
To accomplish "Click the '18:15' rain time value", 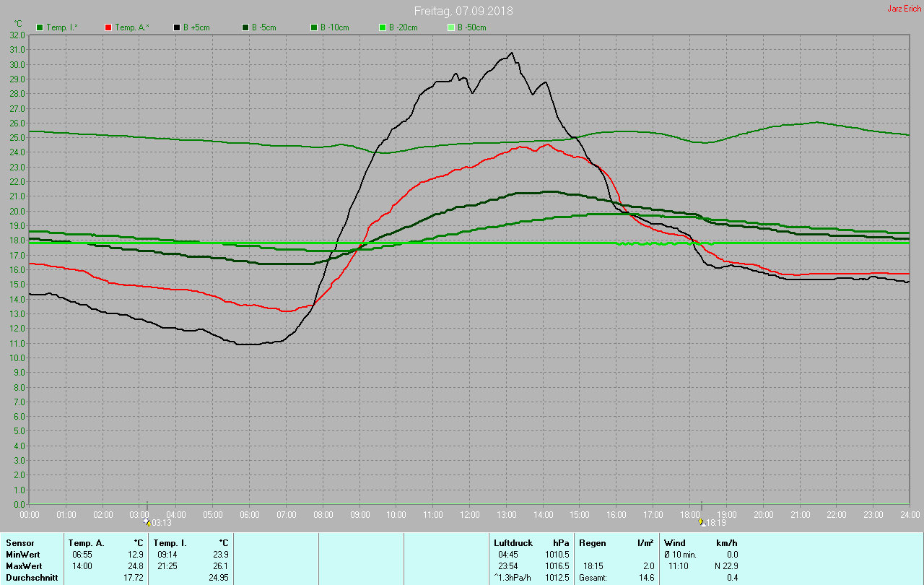I will coord(593,566).
